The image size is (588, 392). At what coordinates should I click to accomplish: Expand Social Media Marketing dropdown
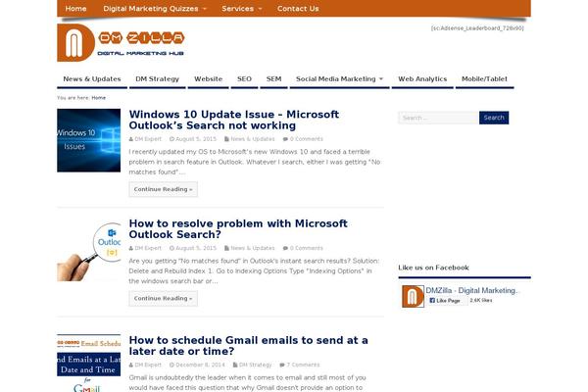(339, 79)
